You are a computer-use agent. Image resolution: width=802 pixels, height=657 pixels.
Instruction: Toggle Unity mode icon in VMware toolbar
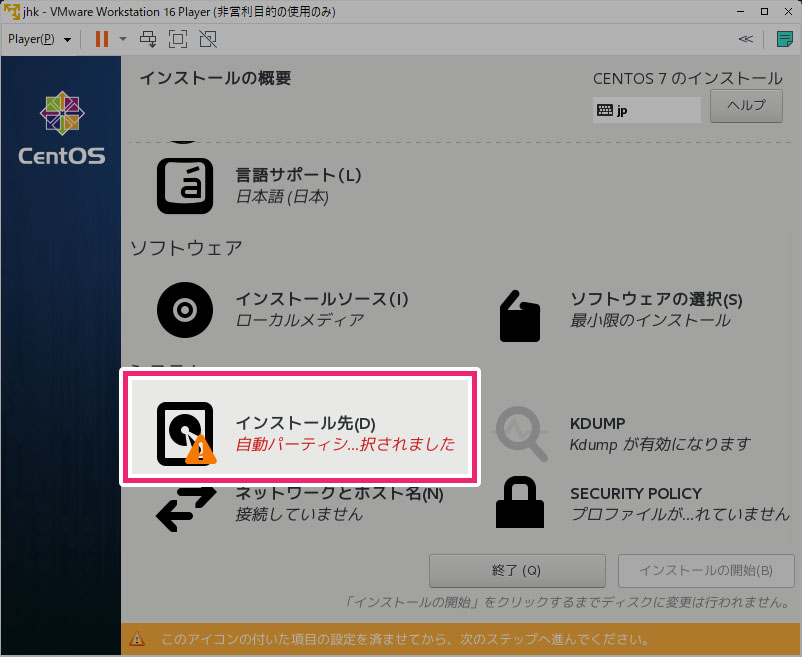pyautogui.click(x=208, y=39)
